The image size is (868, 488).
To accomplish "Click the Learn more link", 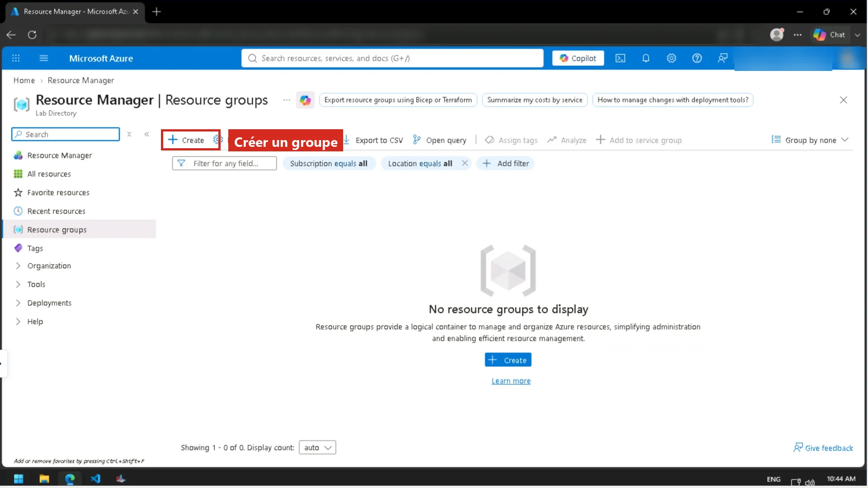I will point(511,381).
